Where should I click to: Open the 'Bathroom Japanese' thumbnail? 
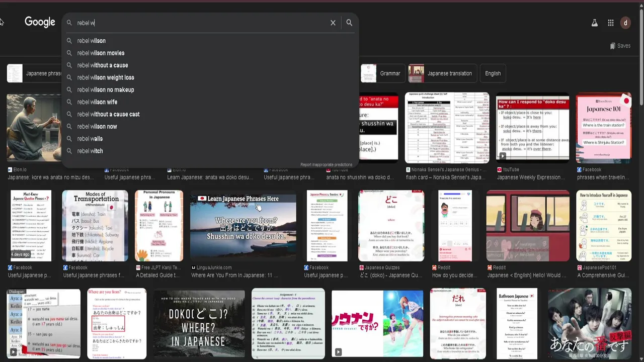coord(517,324)
